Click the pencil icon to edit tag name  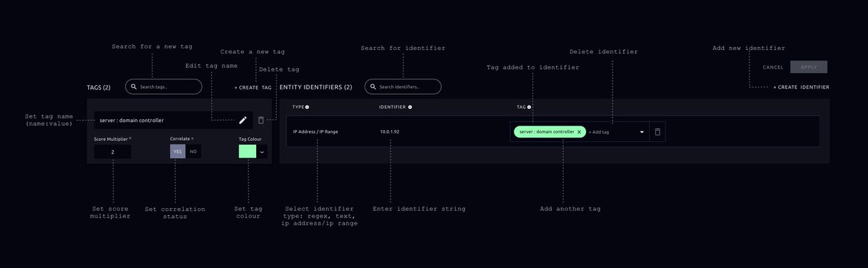pyautogui.click(x=243, y=120)
